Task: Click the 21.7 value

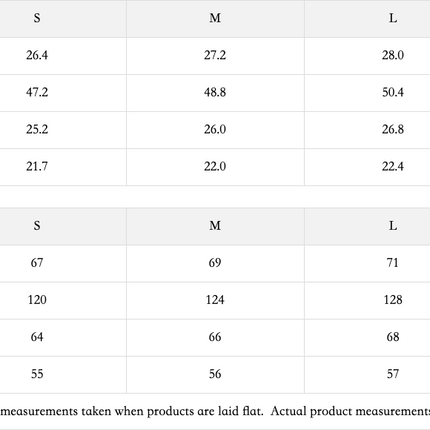Action: tap(37, 166)
